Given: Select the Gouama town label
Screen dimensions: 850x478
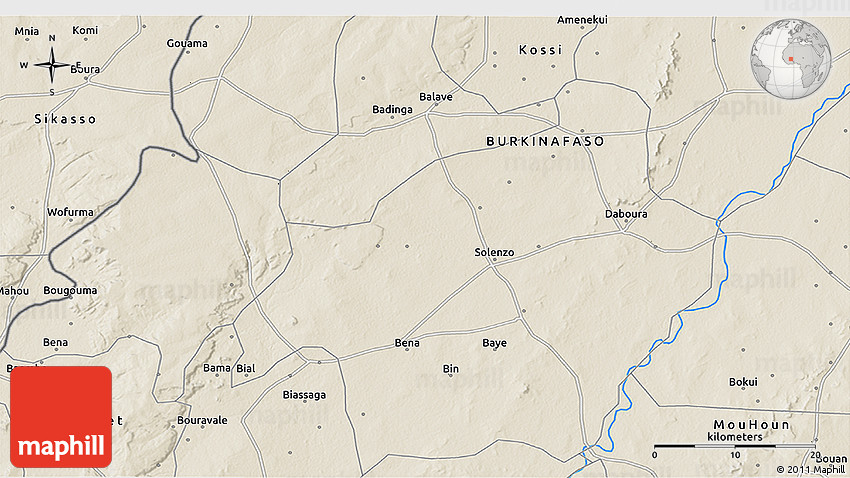Looking at the screenshot, I should 187,43.
